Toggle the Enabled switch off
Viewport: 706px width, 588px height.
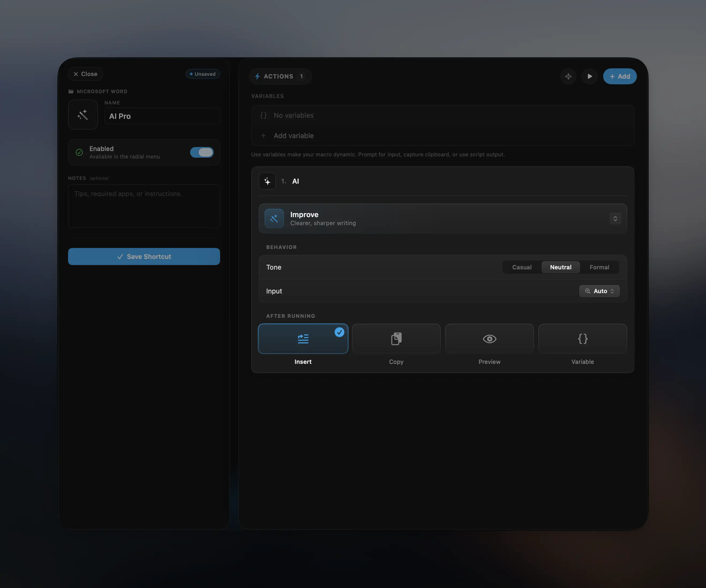tap(202, 152)
